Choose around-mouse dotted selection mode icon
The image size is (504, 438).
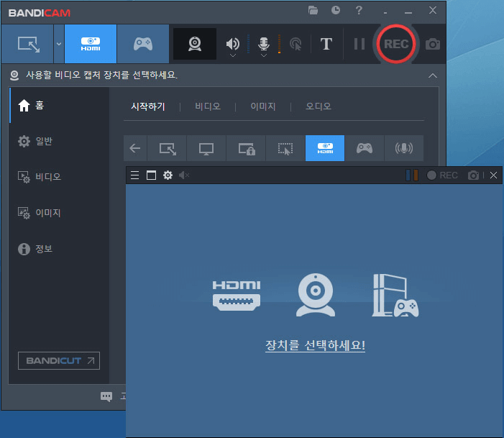coord(285,148)
